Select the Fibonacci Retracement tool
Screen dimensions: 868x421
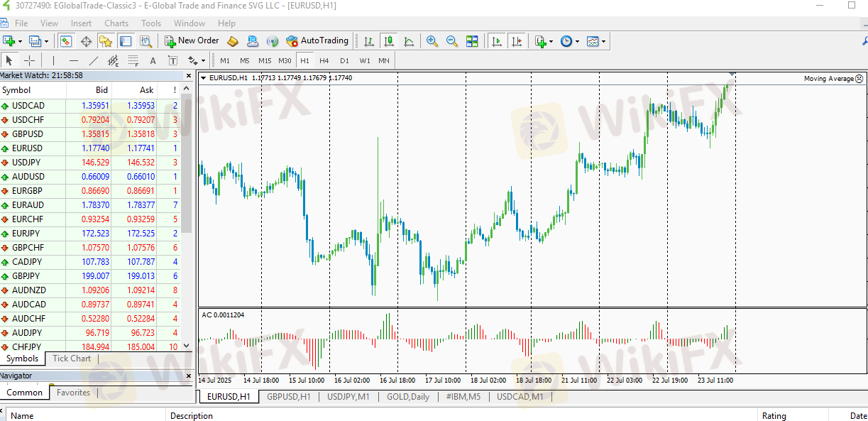point(133,60)
